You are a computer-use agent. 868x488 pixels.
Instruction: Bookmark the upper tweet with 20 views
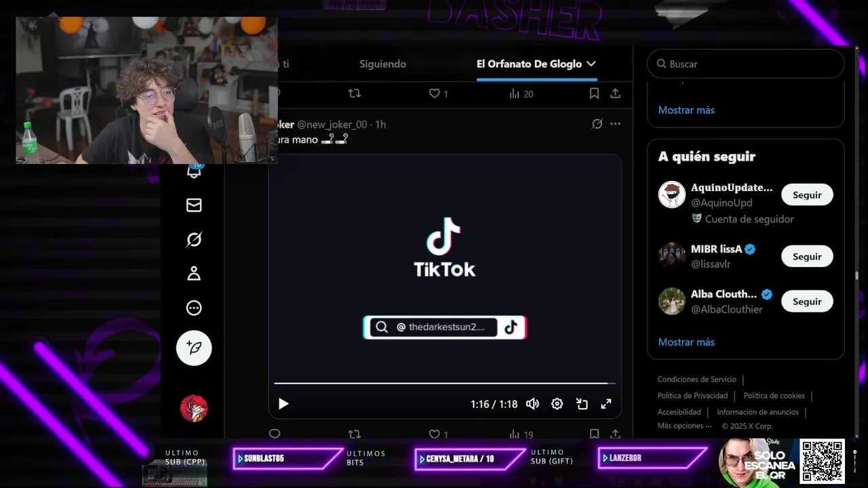click(x=594, y=94)
